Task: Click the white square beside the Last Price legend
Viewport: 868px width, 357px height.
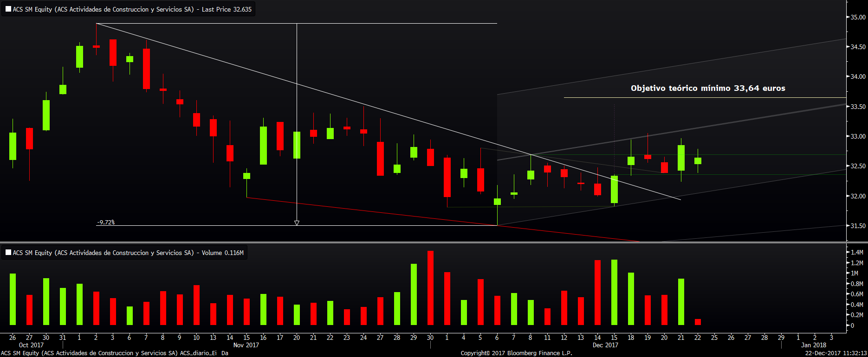Action: (8, 9)
